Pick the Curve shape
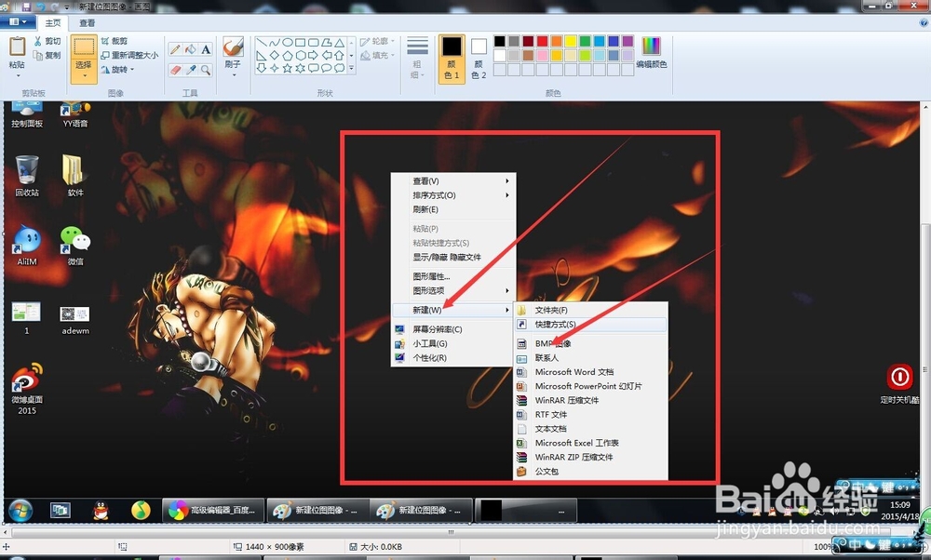Screen dimensions: 931x560 click(x=275, y=43)
